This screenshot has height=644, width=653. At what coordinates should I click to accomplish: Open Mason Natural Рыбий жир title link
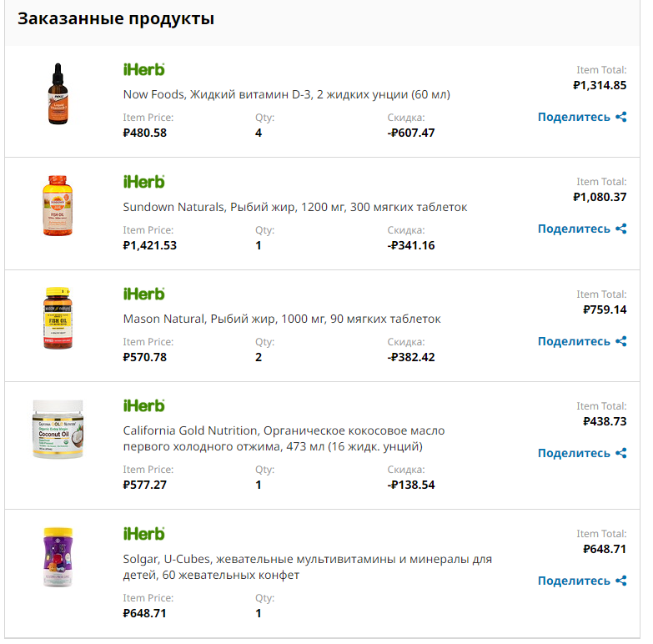tap(282, 319)
